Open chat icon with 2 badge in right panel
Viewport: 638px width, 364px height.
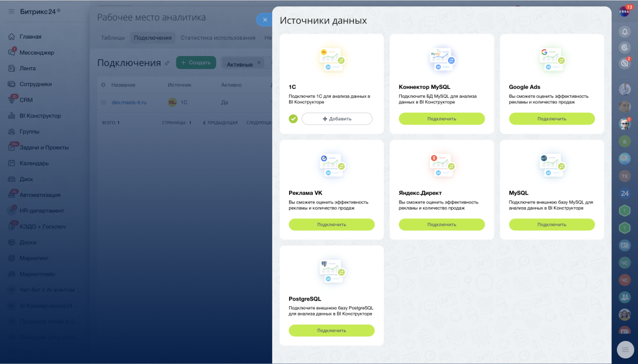624,63
